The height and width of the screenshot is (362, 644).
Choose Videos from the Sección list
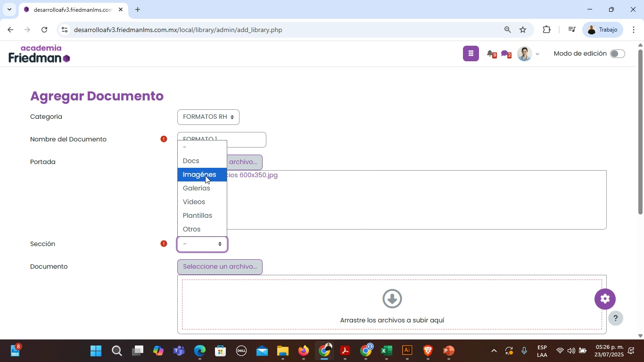(x=202, y=202)
